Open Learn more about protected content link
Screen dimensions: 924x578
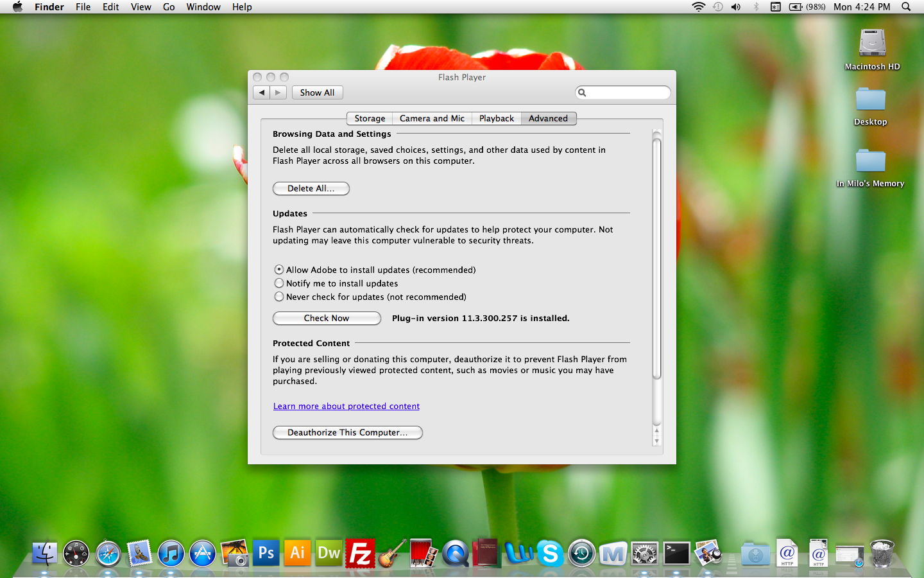[346, 406]
